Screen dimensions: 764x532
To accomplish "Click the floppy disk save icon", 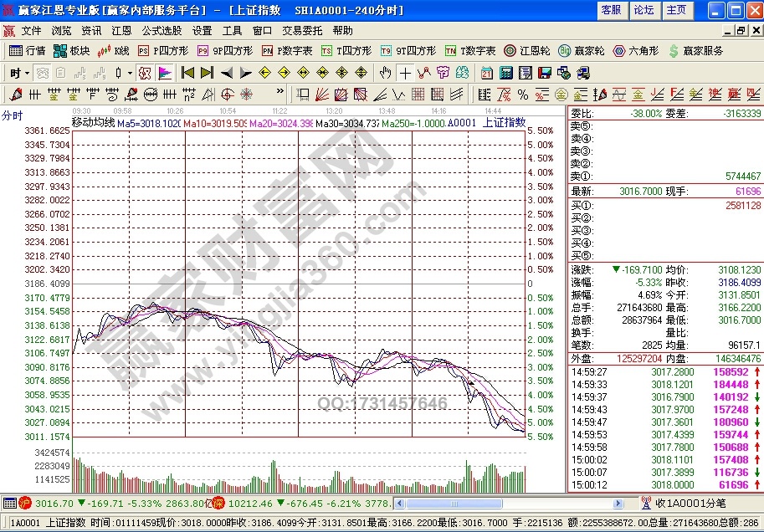I will [544, 73].
